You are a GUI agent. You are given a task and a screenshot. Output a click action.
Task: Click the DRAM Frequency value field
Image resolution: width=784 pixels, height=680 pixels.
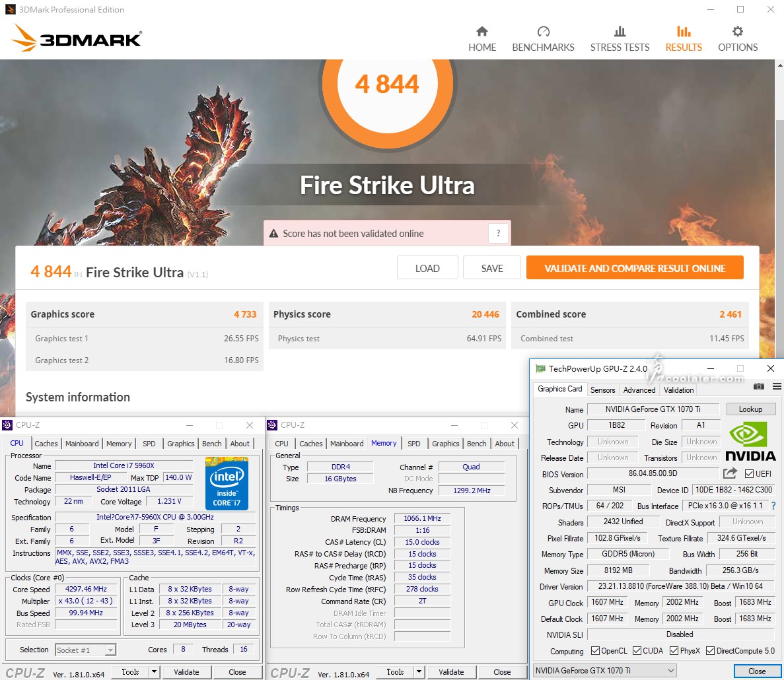pos(422,518)
